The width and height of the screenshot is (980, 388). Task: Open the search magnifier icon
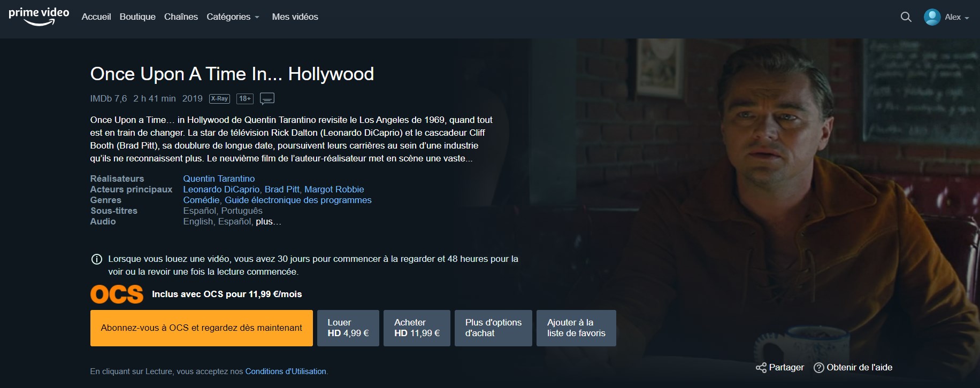pyautogui.click(x=906, y=17)
